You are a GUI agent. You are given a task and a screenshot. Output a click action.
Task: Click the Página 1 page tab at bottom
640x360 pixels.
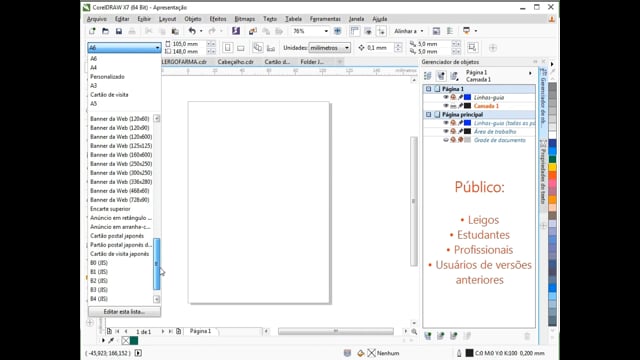click(x=200, y=331)
